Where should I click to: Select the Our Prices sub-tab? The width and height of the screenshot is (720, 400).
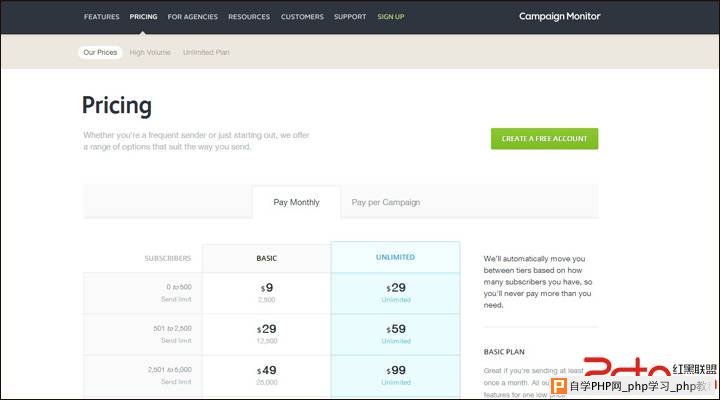[x=100, y=52]
